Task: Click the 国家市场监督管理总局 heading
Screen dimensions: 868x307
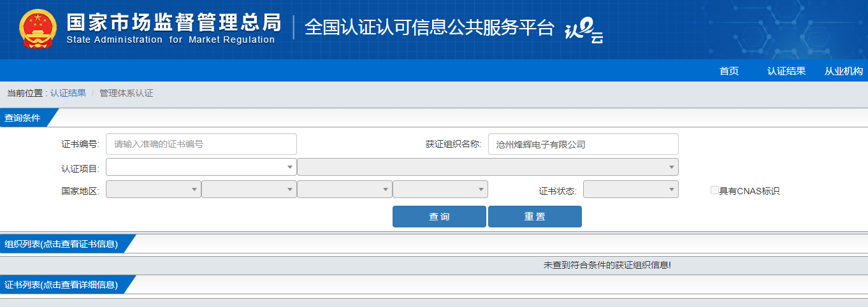Action: coord(173,22)
